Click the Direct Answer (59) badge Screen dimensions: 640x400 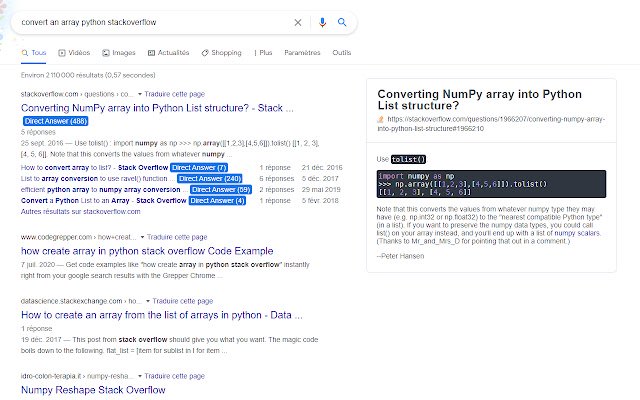click(221, 190)
